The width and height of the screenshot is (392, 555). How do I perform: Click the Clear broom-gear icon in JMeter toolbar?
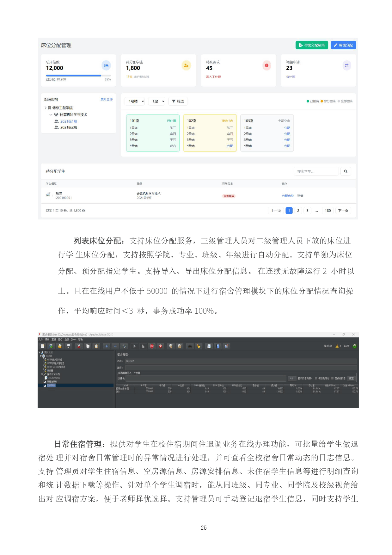(x=171, y=346)
